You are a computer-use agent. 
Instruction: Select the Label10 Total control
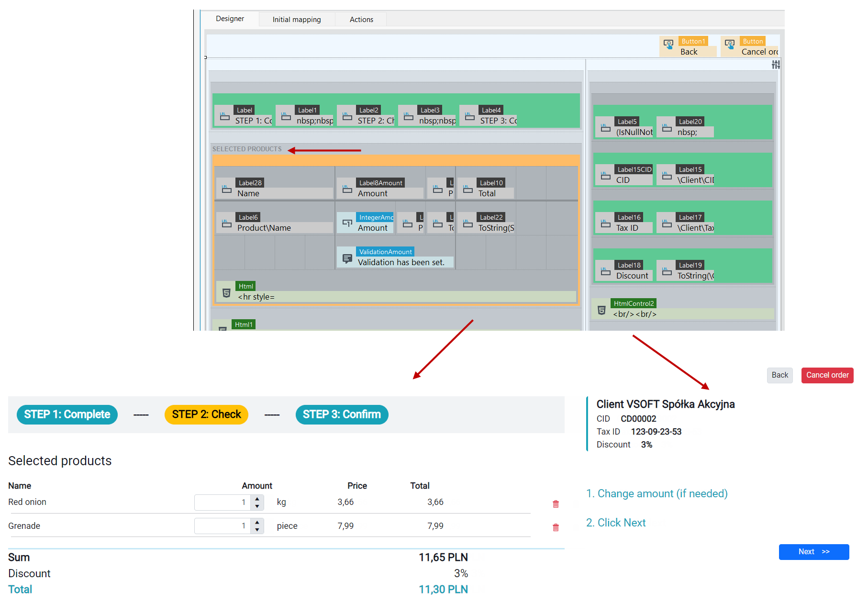486,189
